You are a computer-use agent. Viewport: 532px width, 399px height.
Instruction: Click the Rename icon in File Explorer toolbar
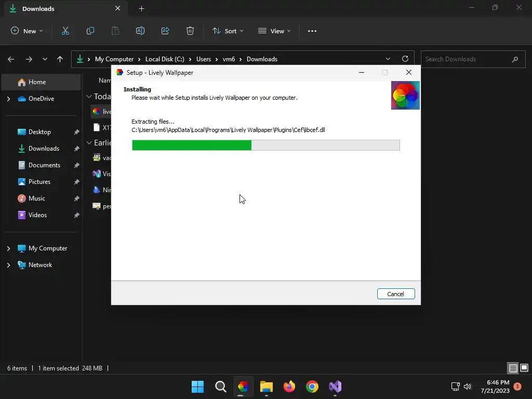(x=140, y=31)
